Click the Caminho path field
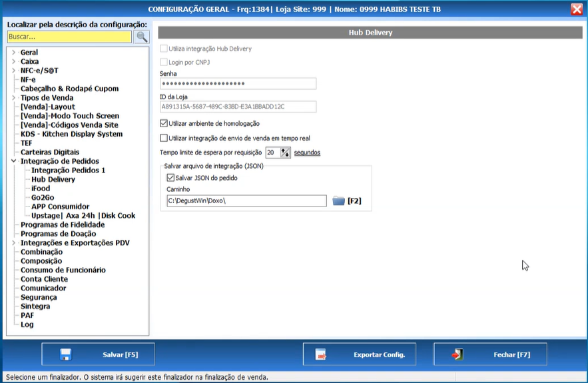The height and width of the screenshot is (383, 588). pyautogui.click(x=247, y=200)
